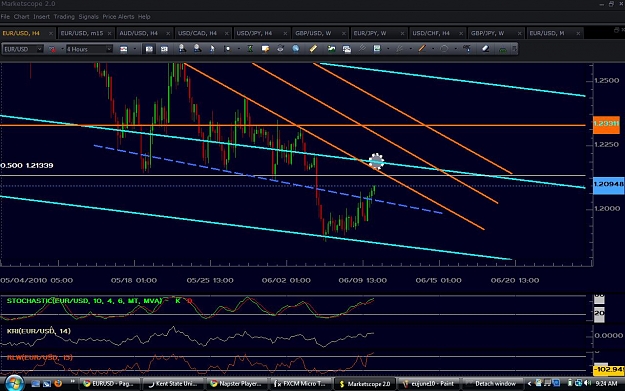
Task: Open the Windows Start orb
Action: coord(14,383)
